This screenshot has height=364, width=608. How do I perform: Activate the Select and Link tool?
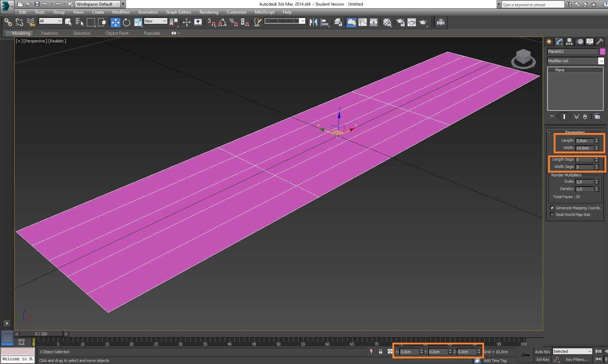click(x=8, y=22)
